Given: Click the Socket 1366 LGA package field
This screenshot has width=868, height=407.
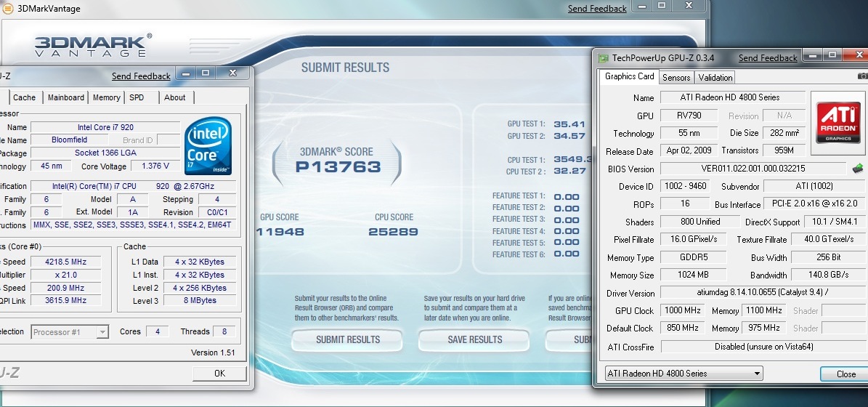Looking at the screenshot, I should (105, 153).
